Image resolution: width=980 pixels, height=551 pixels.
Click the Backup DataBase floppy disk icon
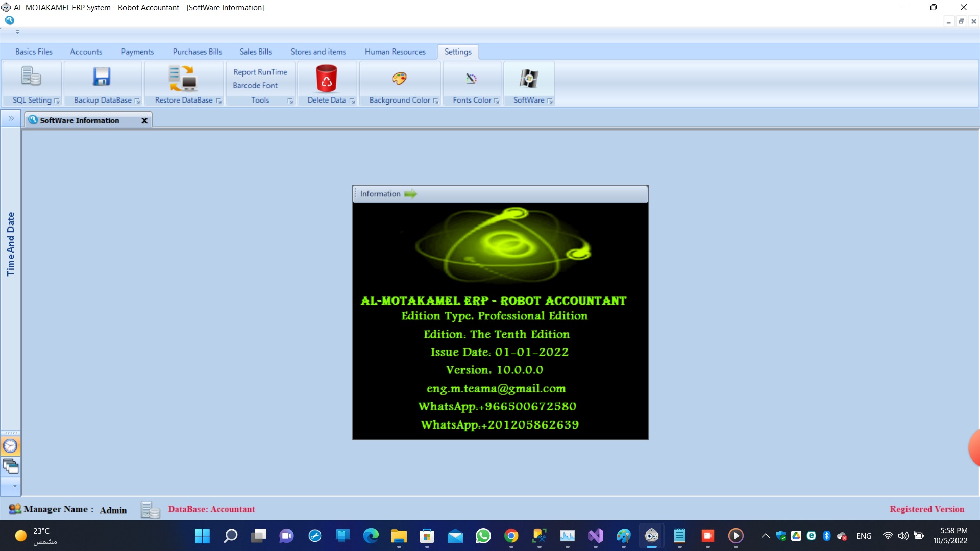point(102,77)
